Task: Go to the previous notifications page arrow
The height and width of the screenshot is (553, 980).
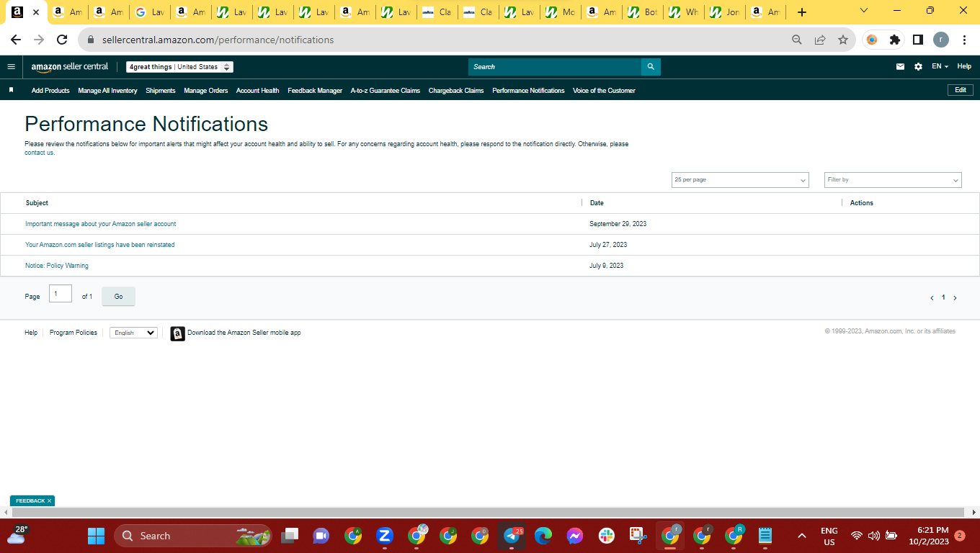Action: (x=932, y=297)
